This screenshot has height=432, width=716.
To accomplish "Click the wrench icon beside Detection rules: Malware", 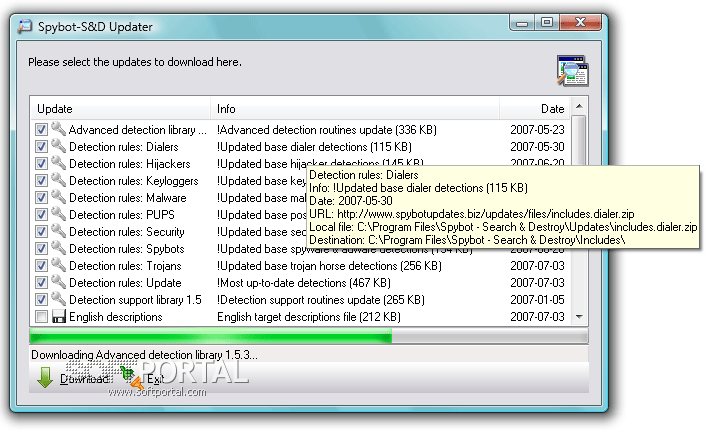I will point(58,197).
